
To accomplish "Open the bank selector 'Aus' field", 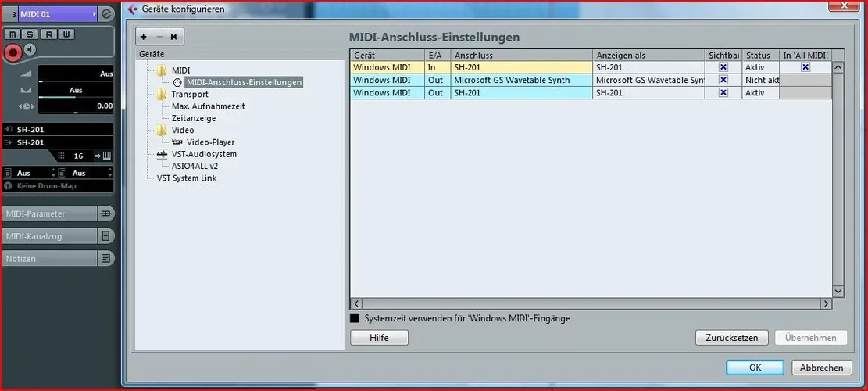I will pyautogui.click(x=29, y=173).
